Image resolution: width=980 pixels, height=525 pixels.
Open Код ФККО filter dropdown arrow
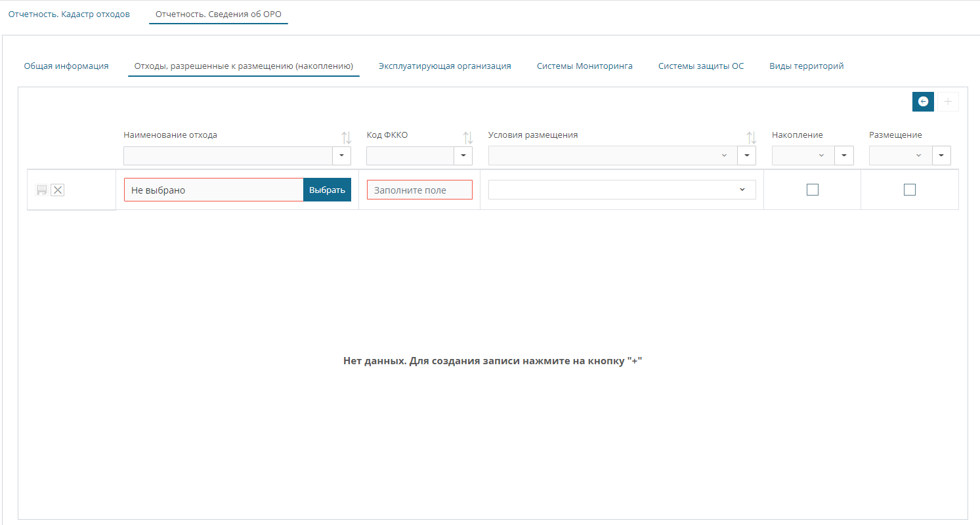(x=463, y=156)
